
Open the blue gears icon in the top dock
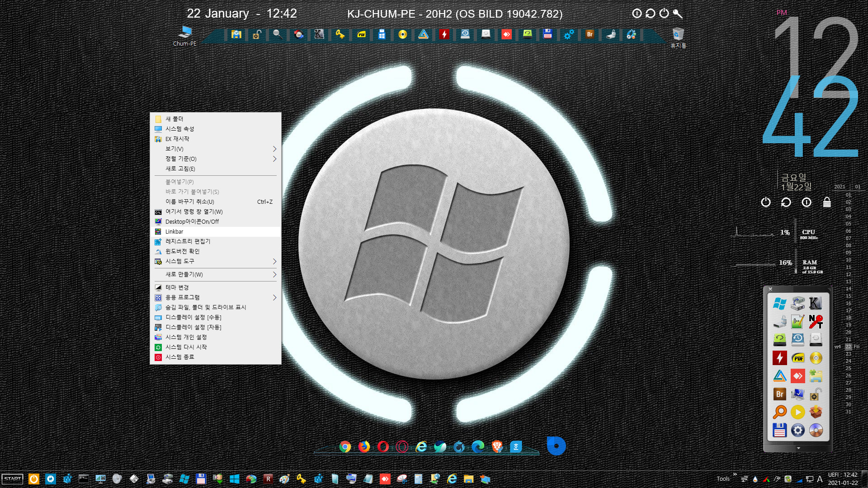point(569,34)
